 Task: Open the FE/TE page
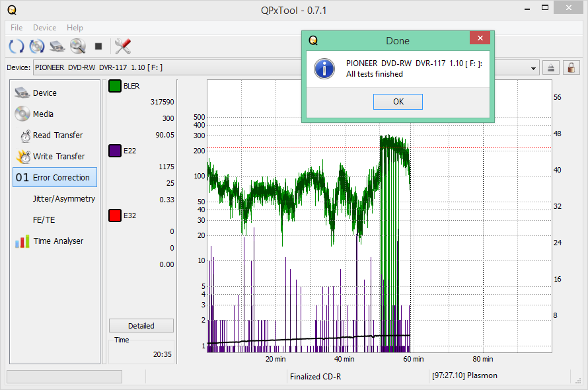pyautogui.click(x=55, y=219)
